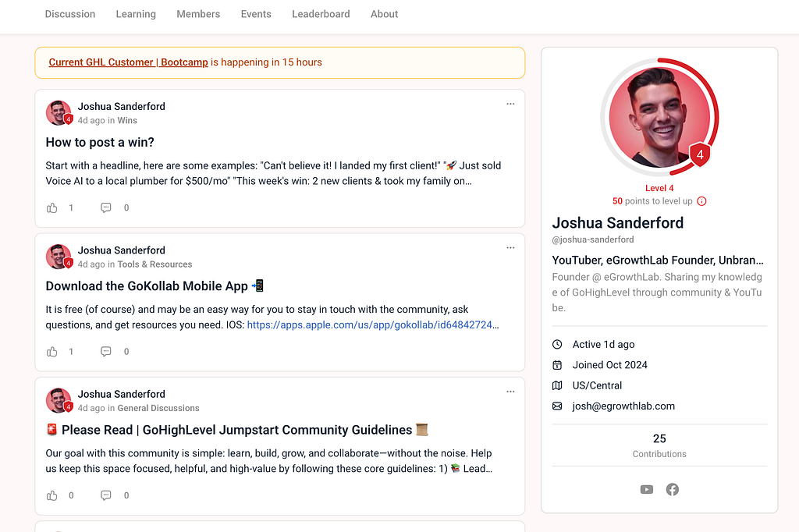Open the Discussion tab

tap(69, 14)
